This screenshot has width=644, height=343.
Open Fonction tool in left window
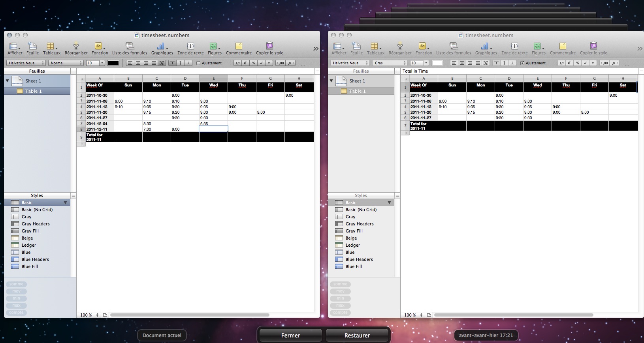(x=100, y=49)
